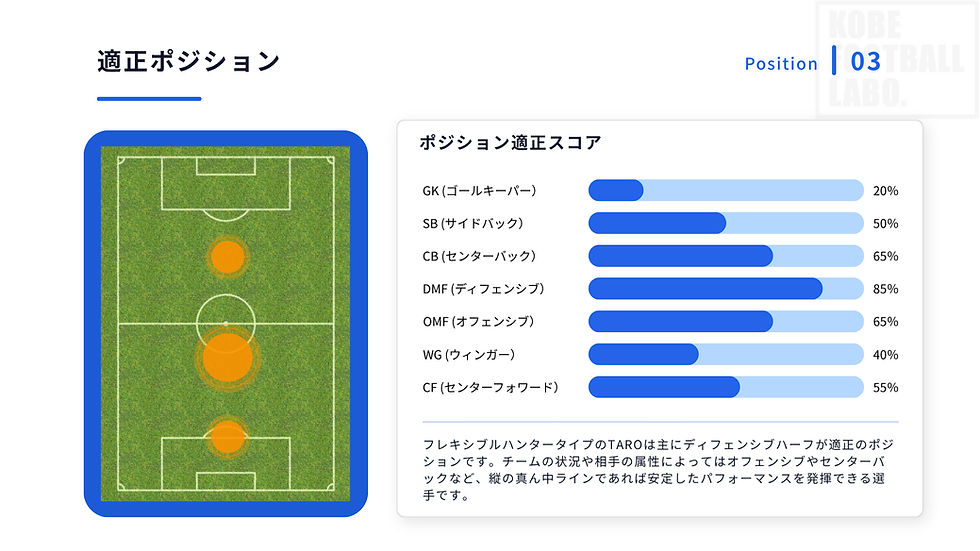This screenshot has height=551, width=980.
Task: Click the CB (センターバック) 65% bar
Action: [726, 256]
